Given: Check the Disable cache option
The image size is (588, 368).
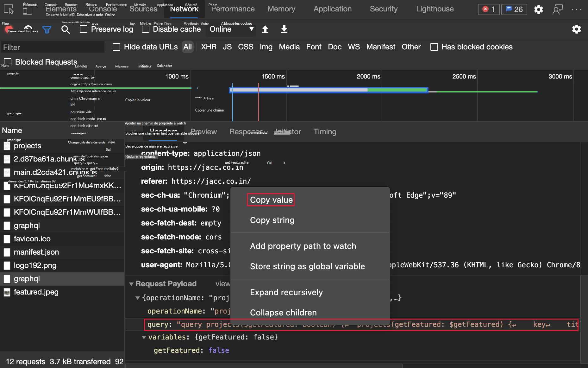Looking at the screenshot, I should click(146, 29).
